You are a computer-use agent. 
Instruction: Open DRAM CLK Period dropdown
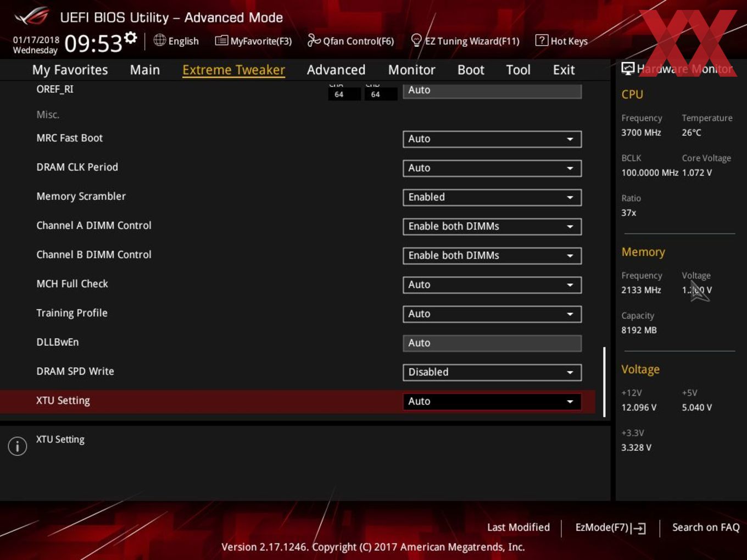tap(492, 168)
